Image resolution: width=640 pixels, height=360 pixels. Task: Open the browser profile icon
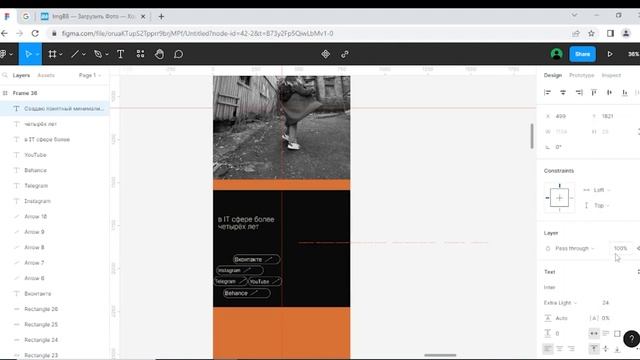[626, 33]
